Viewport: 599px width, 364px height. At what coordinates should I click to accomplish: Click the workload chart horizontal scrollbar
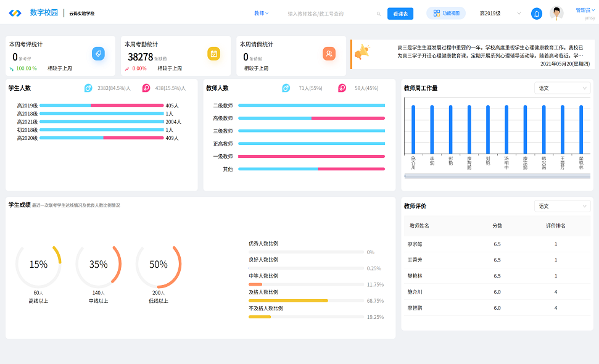coord(496,176)
